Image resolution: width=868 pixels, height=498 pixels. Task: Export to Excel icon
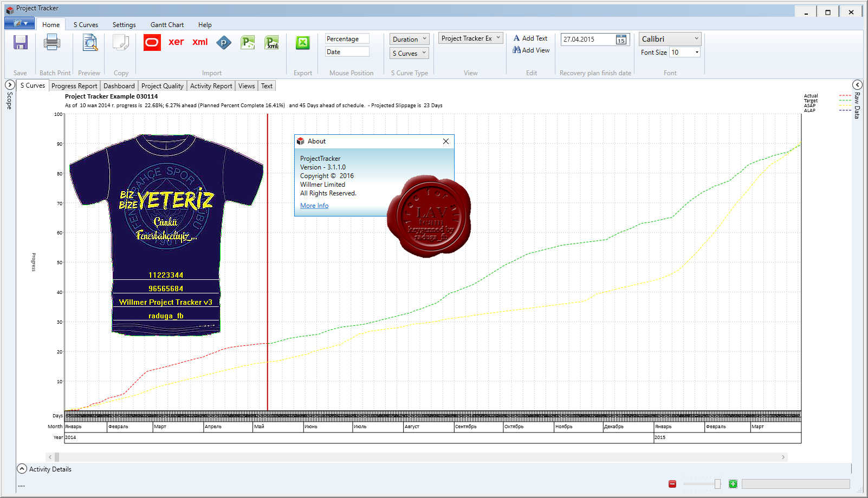tap(303, 42)
